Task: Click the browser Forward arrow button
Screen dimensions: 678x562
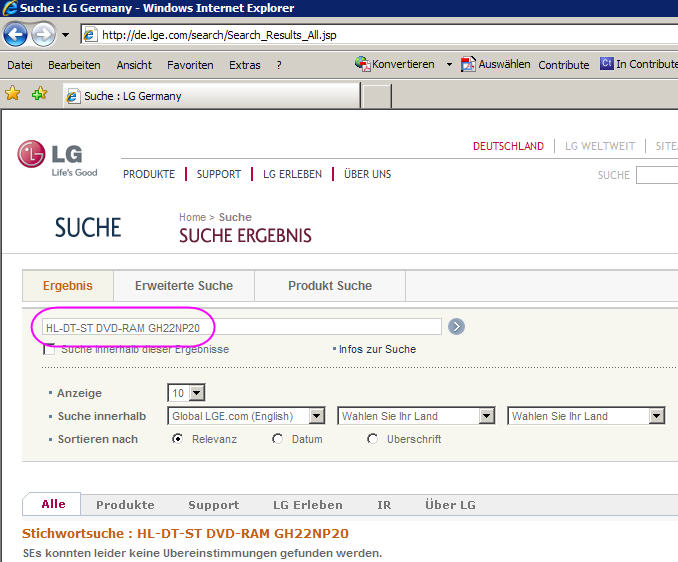Action: [x=43, y=35]
